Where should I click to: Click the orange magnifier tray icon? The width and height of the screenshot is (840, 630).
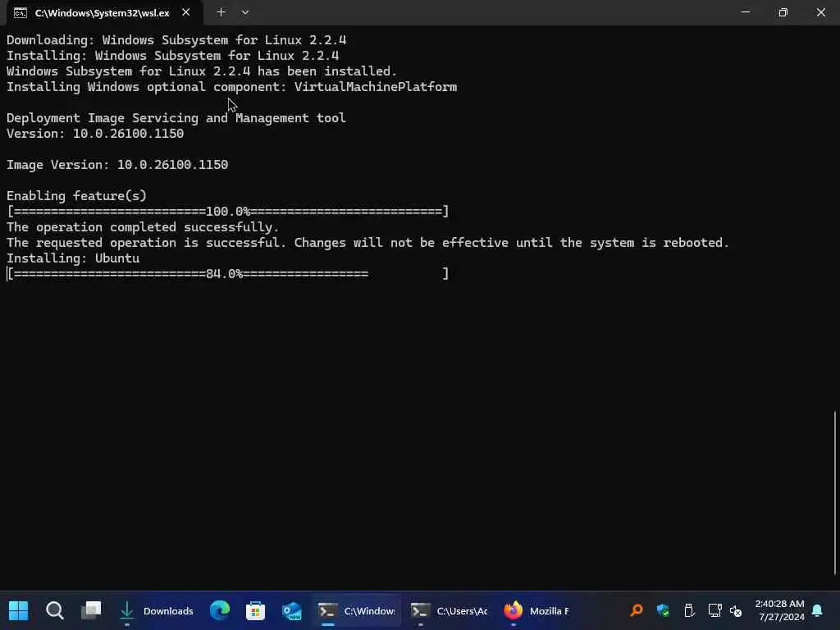637,610
